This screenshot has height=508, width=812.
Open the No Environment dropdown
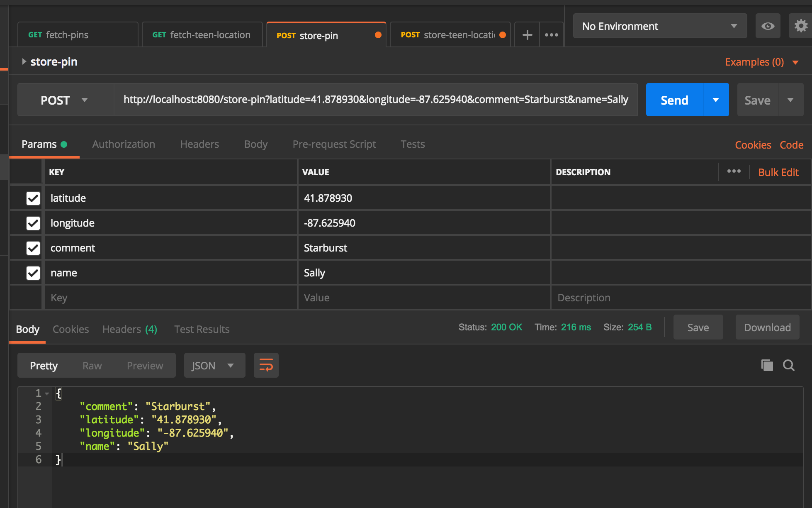[659, 26]
